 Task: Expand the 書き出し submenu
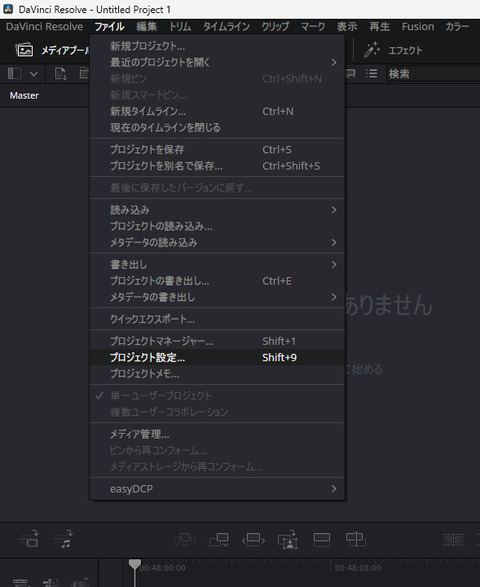coord(217,264)
